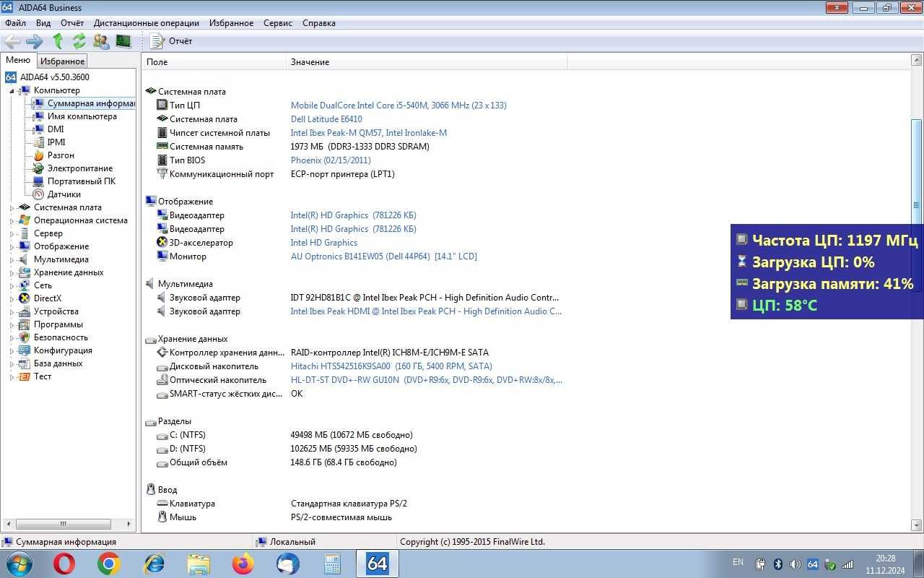Viewport: 924px width, 578px height.
Task: Select Имя компьютера in the tree
Action: click(x=82, y=116)
